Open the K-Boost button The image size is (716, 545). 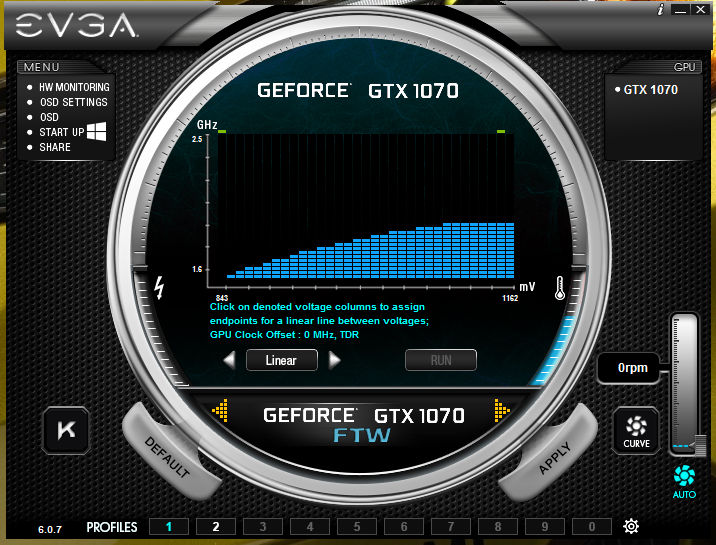[66, 430]
